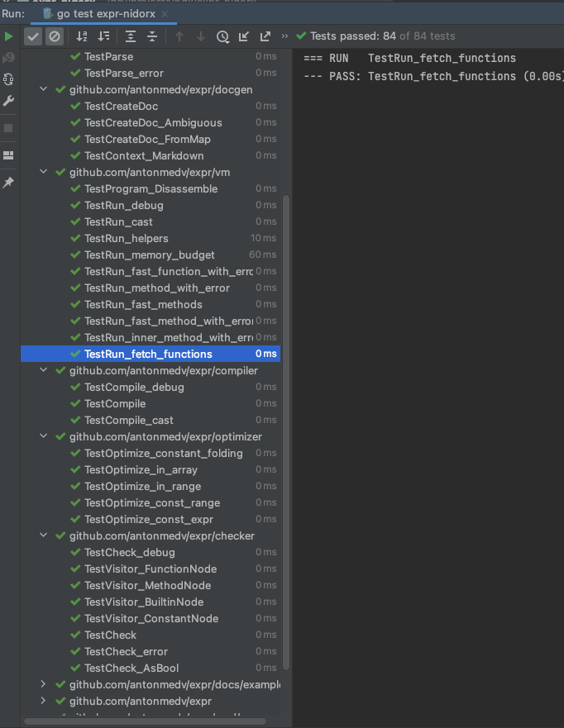The image size is (564, 728).
Task: Select TestOptimize_in_range test
Action: (151, 486)
